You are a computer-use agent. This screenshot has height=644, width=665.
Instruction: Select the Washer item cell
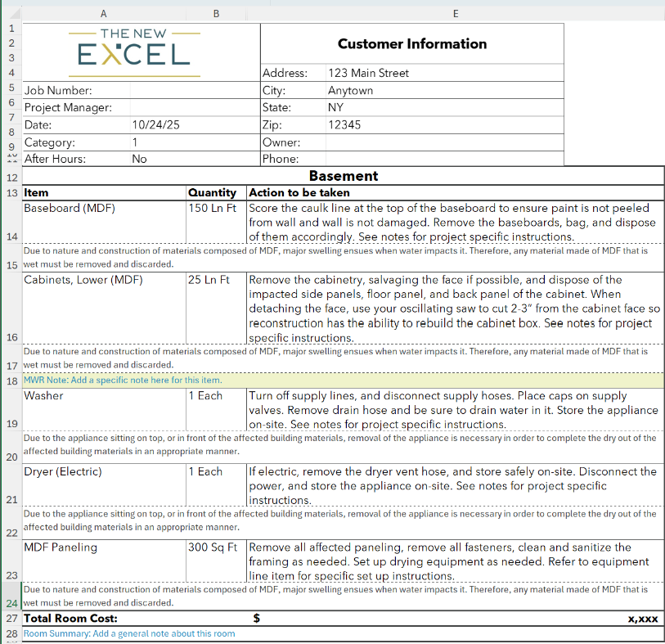click(105, 409)
